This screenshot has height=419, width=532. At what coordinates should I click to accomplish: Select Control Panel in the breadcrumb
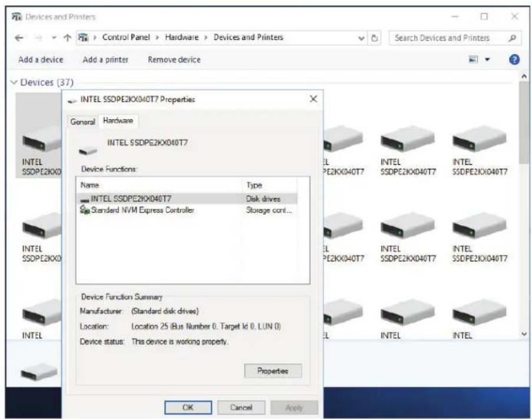click(126, 37)
